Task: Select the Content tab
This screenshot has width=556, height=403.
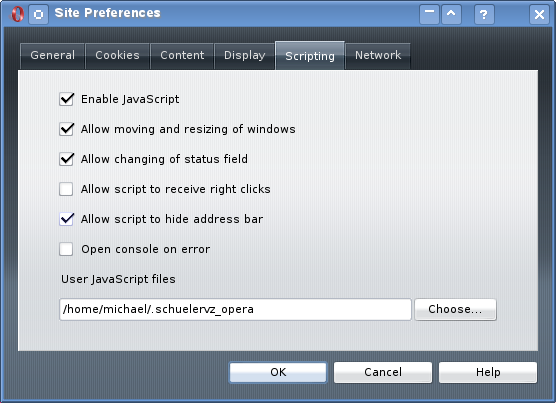Action: 182,56
